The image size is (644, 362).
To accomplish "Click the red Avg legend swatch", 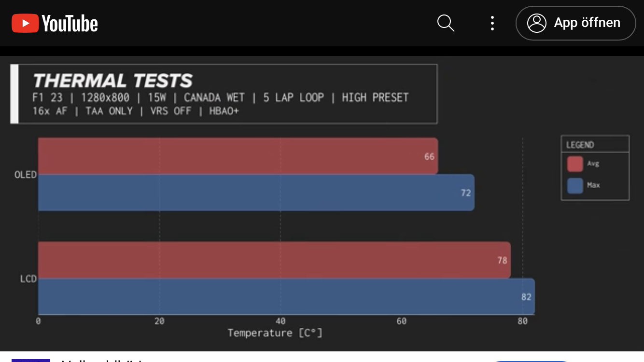I will click(575, 164).
